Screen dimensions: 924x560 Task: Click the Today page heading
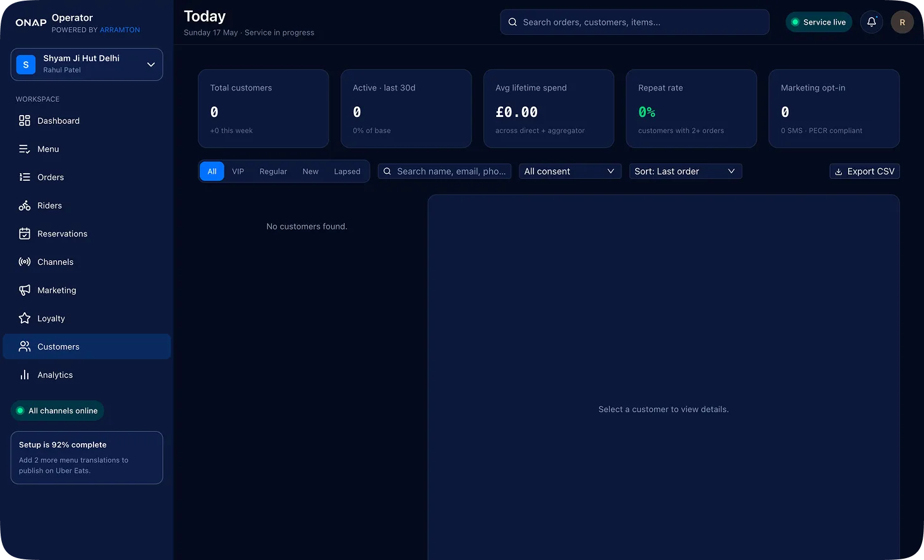[205, 16]
